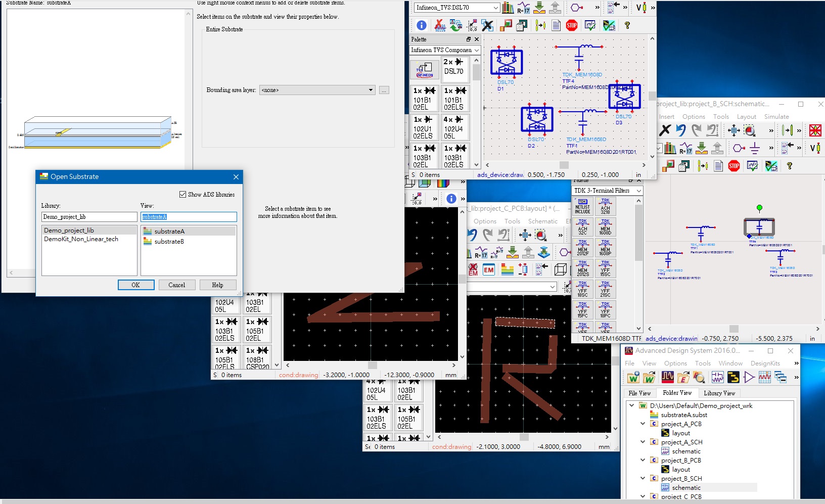Click open example E folder icon in ADS main
Image resolution: width=825 pixels, height=504 pixels.
tap(683, 377)
